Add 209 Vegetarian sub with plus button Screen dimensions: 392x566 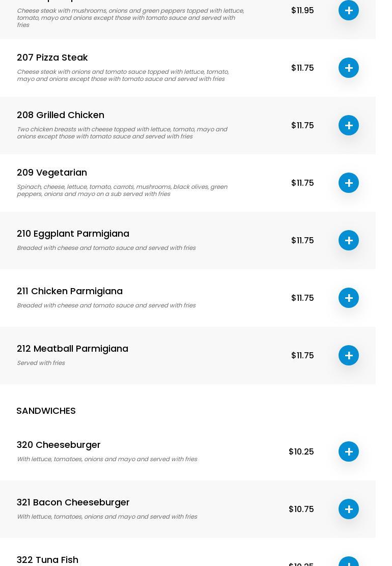point(349,183)
